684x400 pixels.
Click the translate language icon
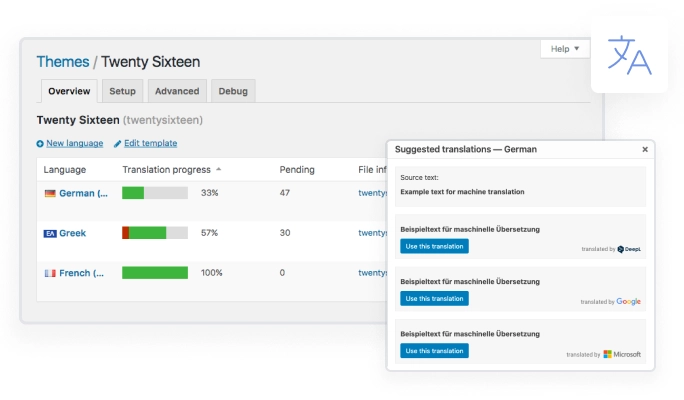tap(630, 56)
